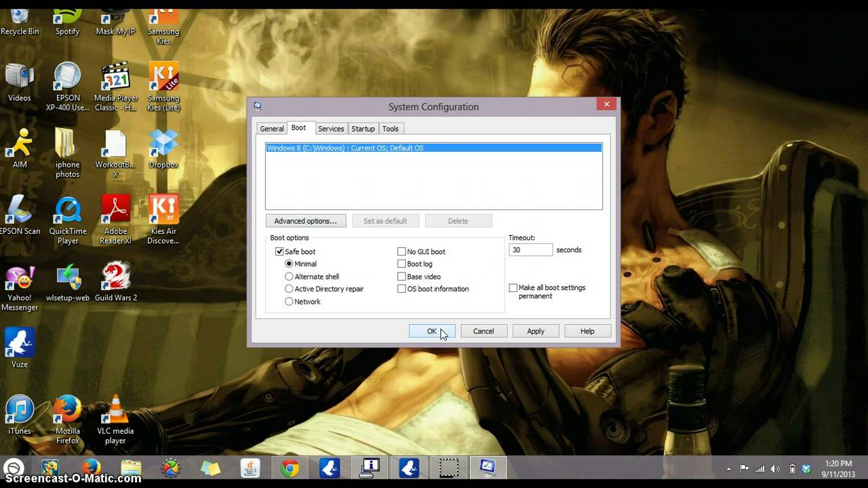
Task: Launch Media Player Classic shortcut
Action: 116,87
